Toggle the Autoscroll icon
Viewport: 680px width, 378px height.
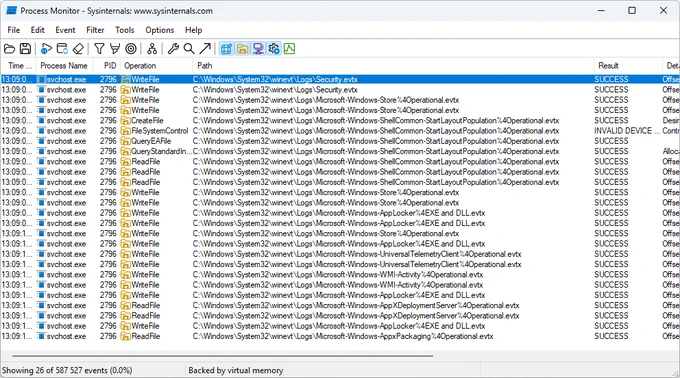click(62, 49)
